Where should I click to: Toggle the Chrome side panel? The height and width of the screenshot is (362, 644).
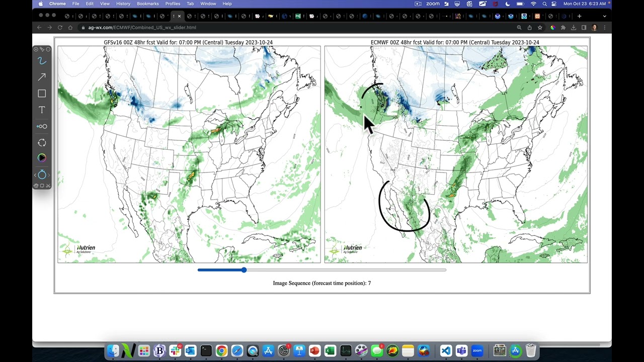(584, 28)
